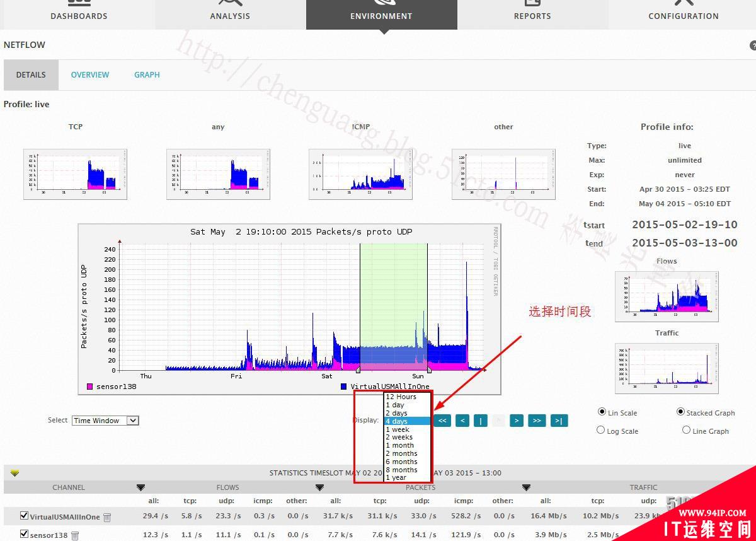756x541 pixels.
Task: Click the Profile: live label
Action: (x=26, y=105)
